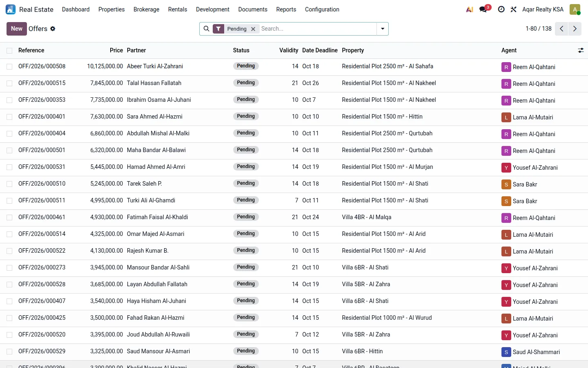Sort by Price column header
The image size is (588, 368).
[x=116, y=50]
